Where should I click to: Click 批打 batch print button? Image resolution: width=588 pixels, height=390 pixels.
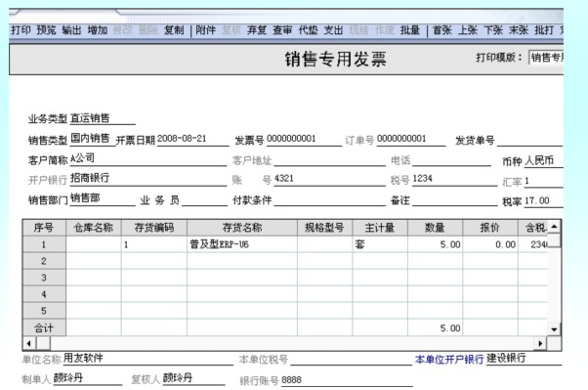pyautogui.click(x=544, y=30)
